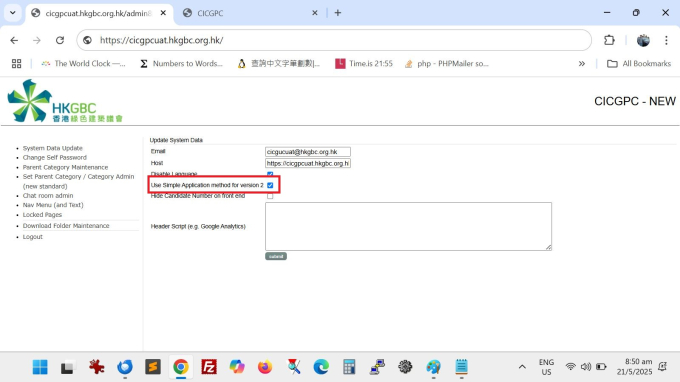680x382 pixels.
Task: Open the red splat taskbar app
Action: point(96,367)
